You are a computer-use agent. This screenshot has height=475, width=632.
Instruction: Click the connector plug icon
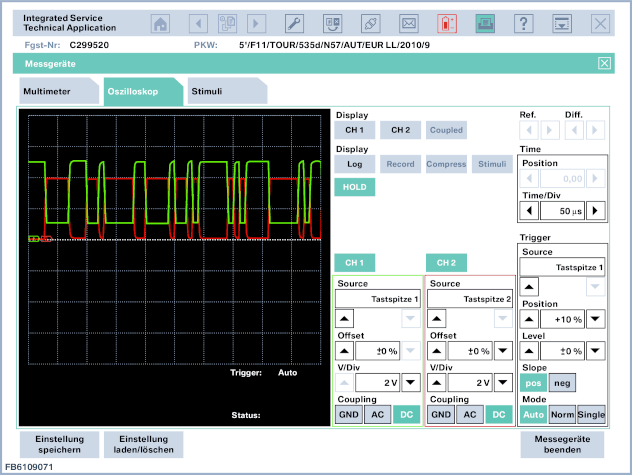[x=371, y=24]
